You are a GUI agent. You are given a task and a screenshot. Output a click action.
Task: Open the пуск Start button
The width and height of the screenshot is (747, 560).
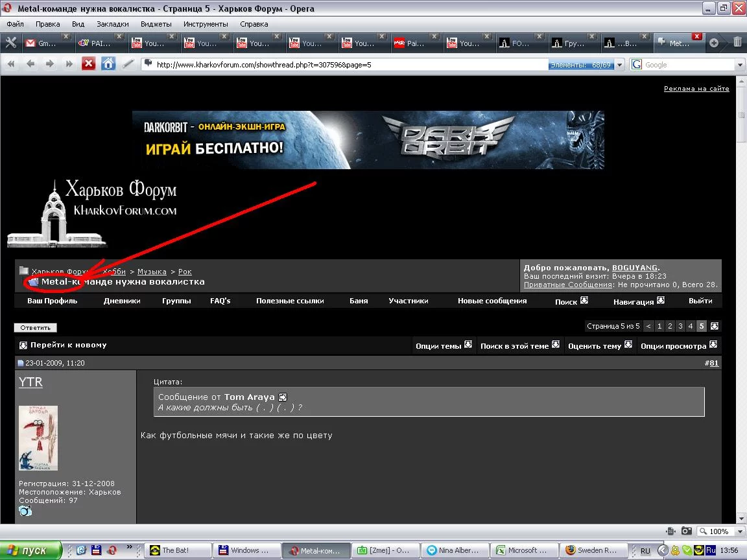point(31,550)
